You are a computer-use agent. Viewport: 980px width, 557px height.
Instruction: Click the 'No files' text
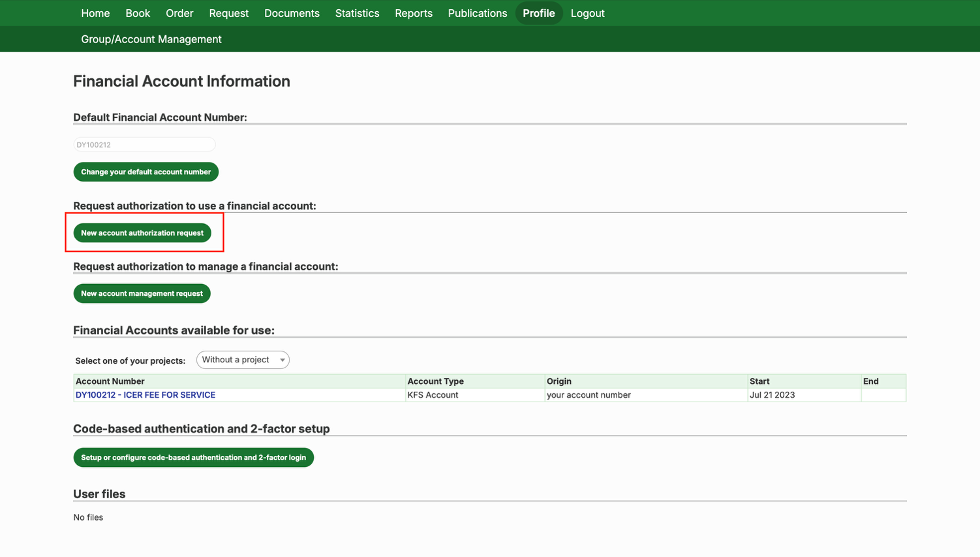[88, 517]
